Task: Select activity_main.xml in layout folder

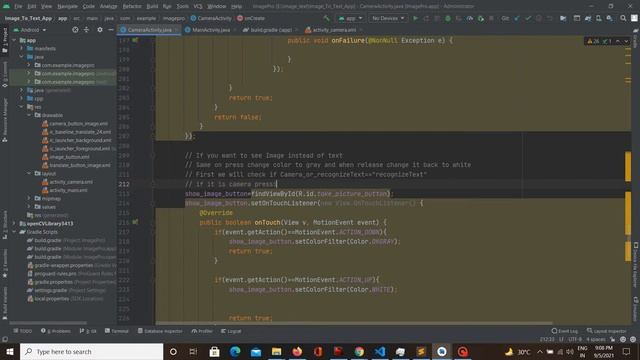Action: coord(65,190)
